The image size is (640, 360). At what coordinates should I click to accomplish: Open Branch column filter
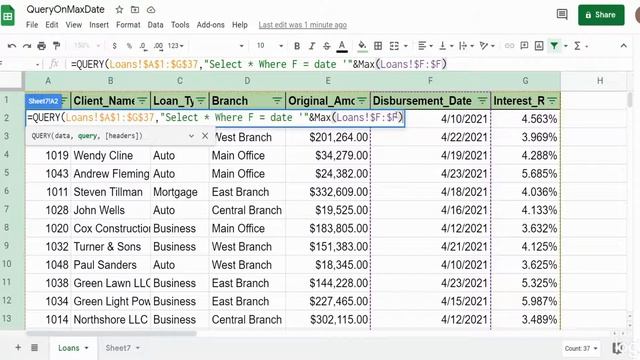coord(277,100)
